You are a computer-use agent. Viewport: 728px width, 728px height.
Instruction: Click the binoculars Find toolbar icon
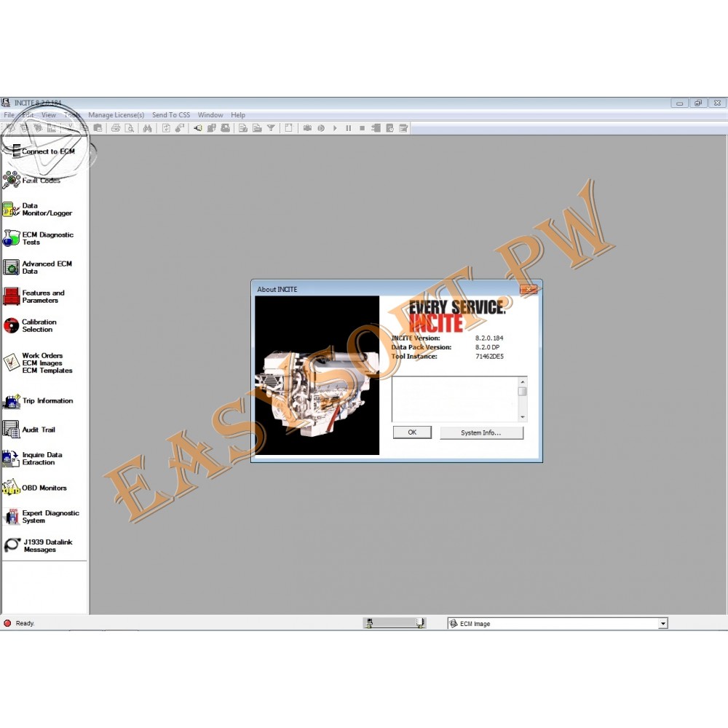pyautogui.click(x=147, y=128)
